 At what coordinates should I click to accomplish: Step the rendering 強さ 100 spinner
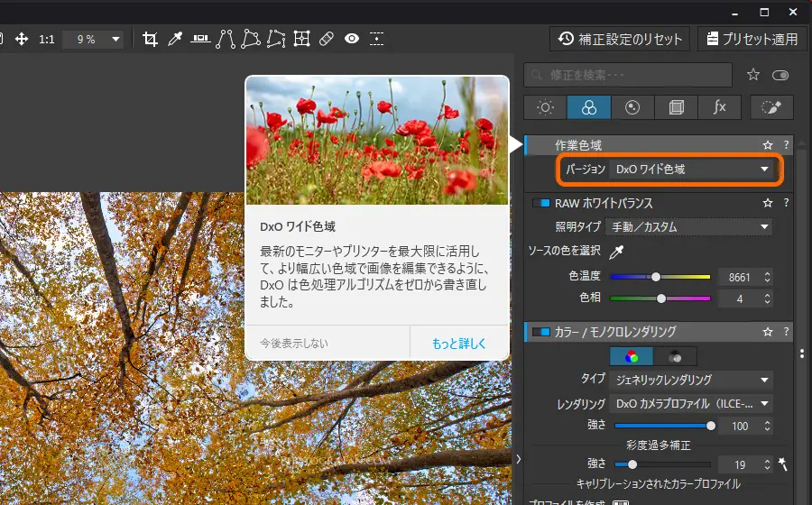click(x=767, y=426)
